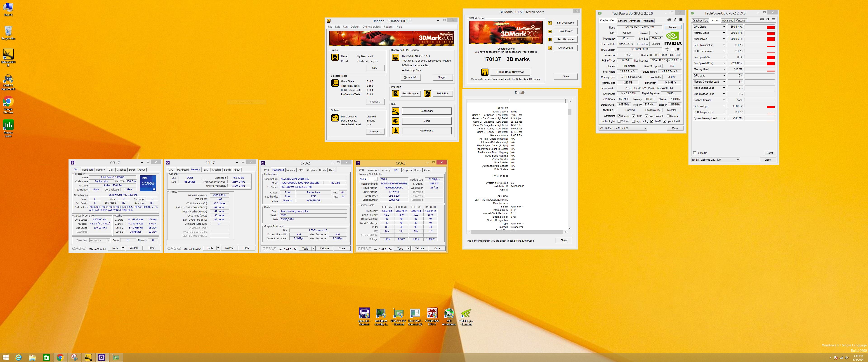868x362 pixels.
Task: Click the icon next to Edit Description
Action: (x=550, y=23)
